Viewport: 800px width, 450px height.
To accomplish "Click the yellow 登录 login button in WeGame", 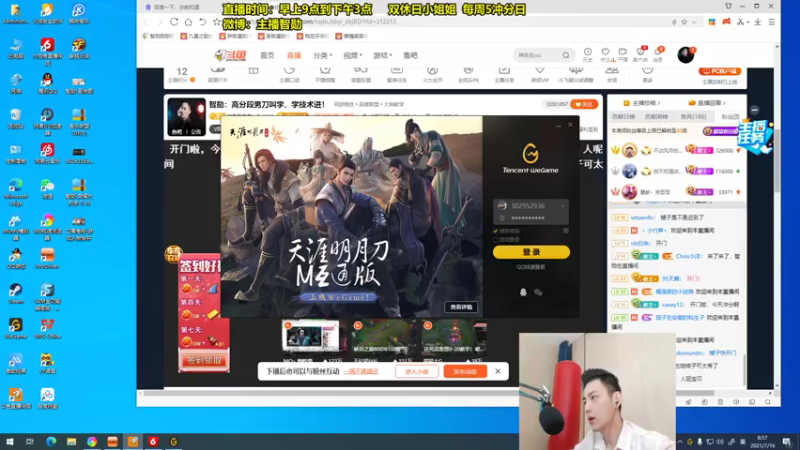I will coord(531,252).
